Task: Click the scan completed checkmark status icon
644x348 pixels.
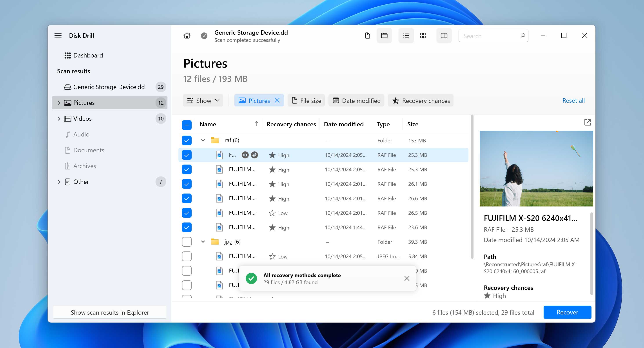Action: 204,36
